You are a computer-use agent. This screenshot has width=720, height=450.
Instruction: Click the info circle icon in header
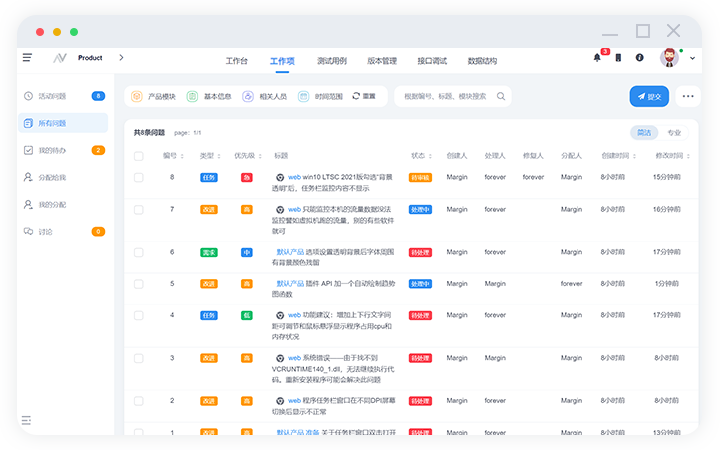click(639, 58)
